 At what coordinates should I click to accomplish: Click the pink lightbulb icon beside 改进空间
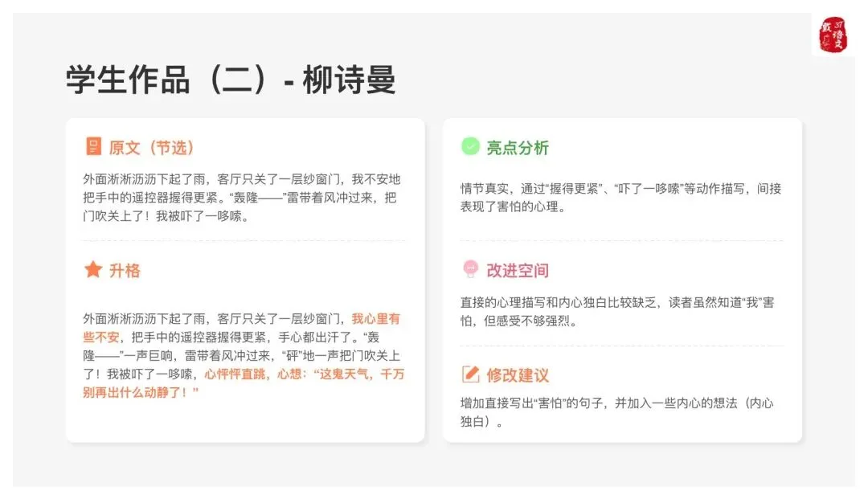[470, 270]
